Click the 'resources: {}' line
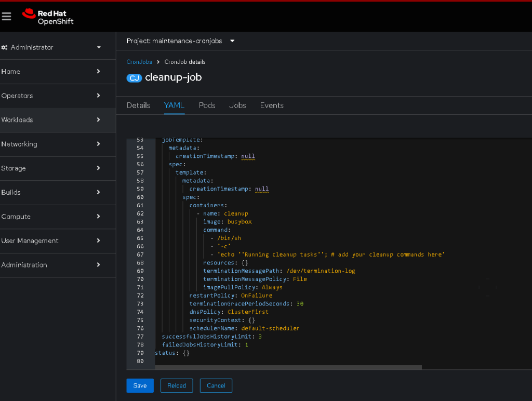 pyautogui.click(x=225, y=263)
